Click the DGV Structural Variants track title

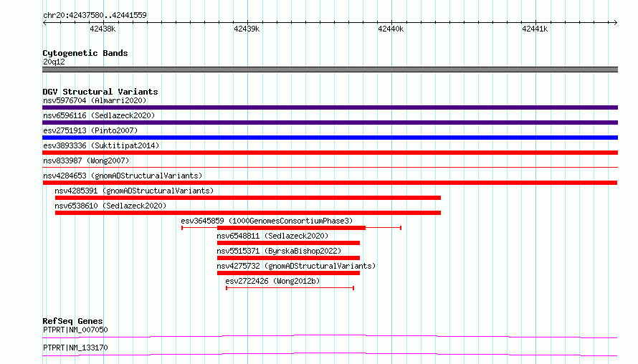click(x=100, y=92)
